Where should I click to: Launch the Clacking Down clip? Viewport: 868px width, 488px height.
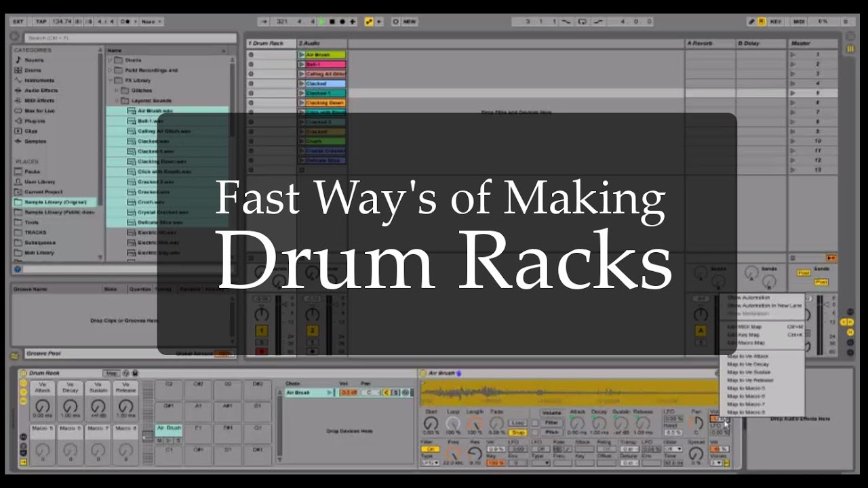point(302,103)
